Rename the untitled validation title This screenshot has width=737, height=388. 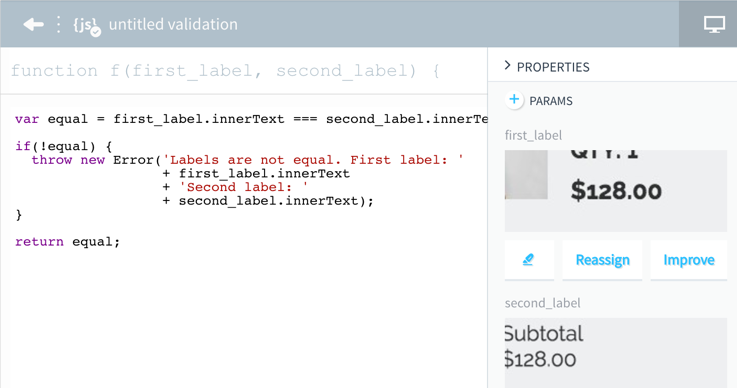tap(173, 24)
